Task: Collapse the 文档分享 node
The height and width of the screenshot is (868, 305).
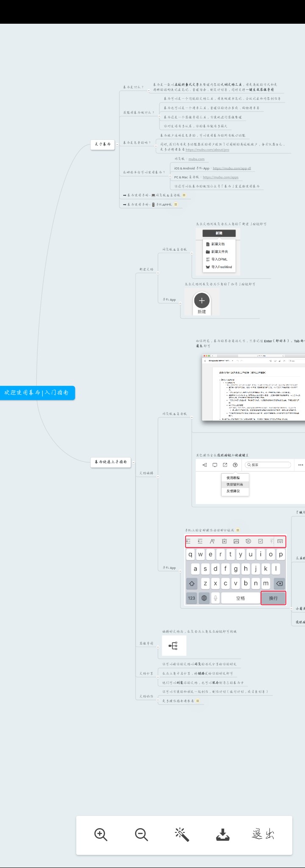Action: [x=158, y=677]
